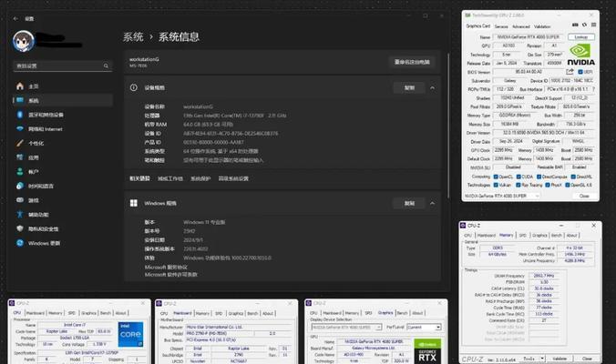Select Bench tab in CPU-Z Memory window

coord(557,236)
